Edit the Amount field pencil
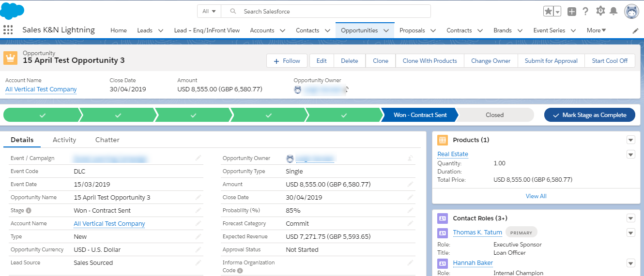This screenshot has width=644, height=276. click(410, 184)
